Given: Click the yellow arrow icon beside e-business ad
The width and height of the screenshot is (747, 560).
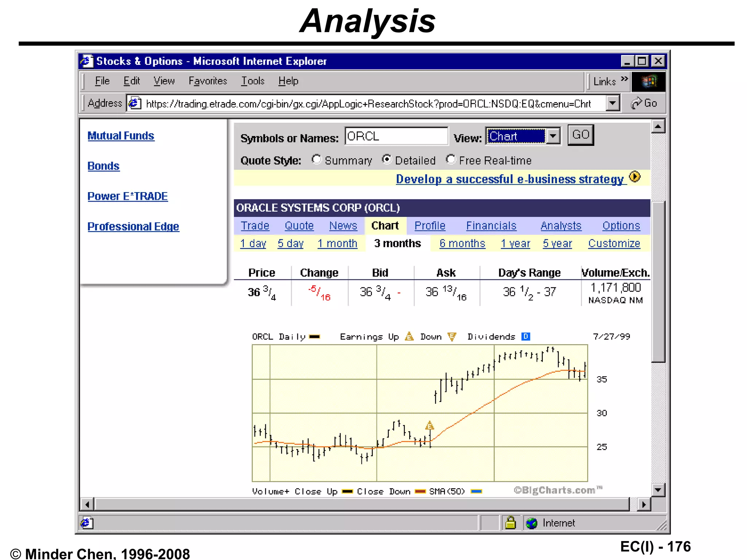Looking at the screenshot, I should pyautogui.click(x=635, y=177).
